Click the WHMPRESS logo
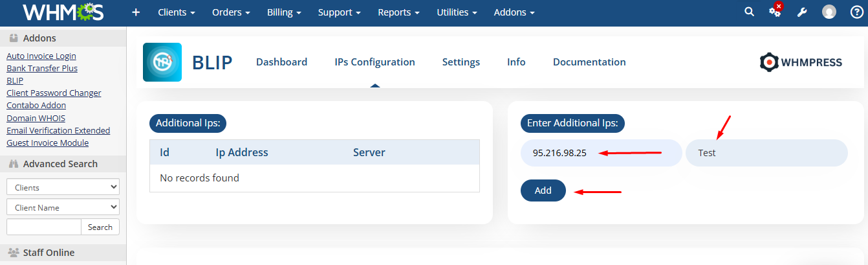Viewport: 868px width, 265px height. [801, 62]
